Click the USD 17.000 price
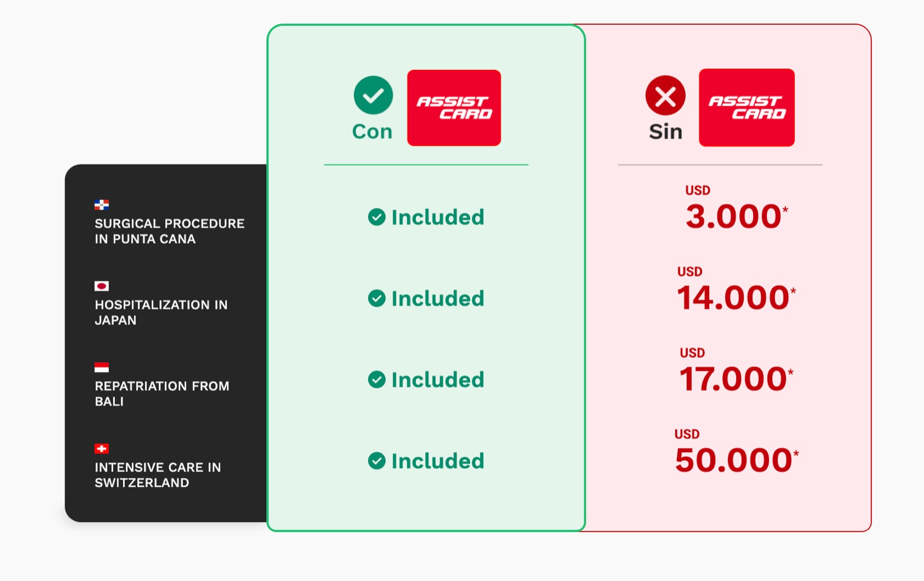This screenshot has width=924, height=581. tap(736, 371)
